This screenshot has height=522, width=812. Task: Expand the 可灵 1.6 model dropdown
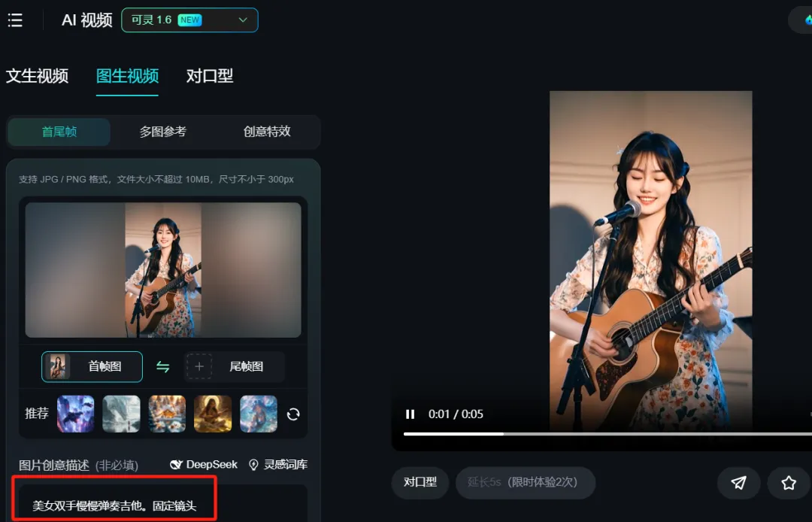coord(189,20)
